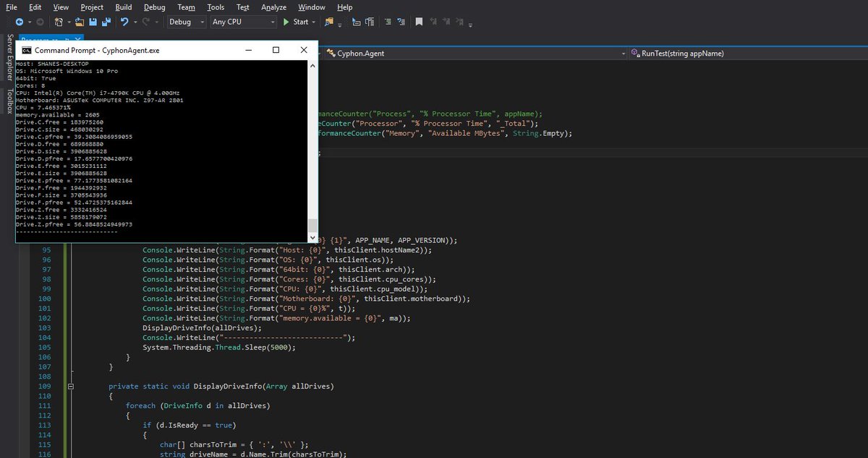This screenshot has height=458, width=868.
Task: Open the Project menu
Action: click(92, 7)
